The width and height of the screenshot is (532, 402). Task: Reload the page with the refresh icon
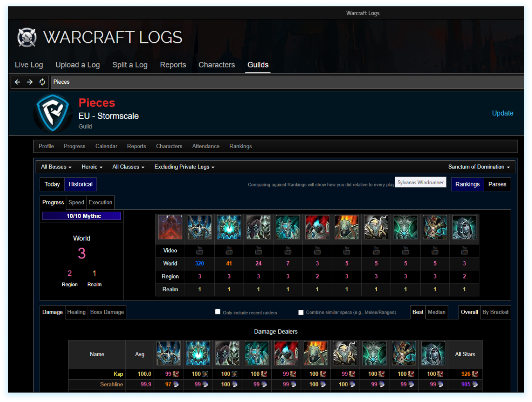click(42, 82)
